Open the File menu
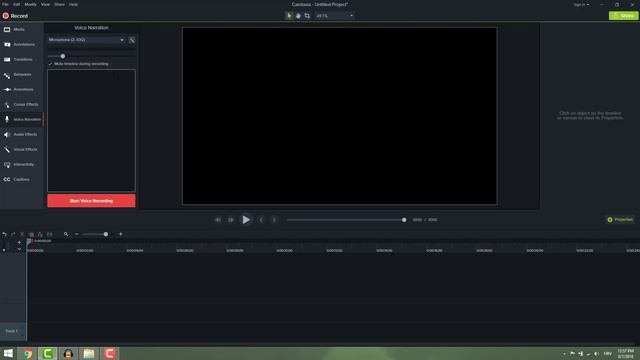This screenshot has width=640, height=360. [x=5, y=4]
